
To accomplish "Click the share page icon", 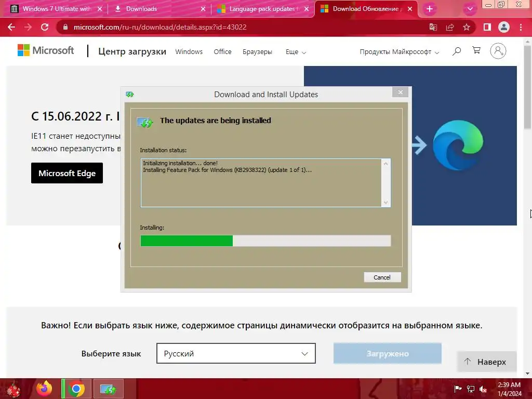I will [450, 27].
